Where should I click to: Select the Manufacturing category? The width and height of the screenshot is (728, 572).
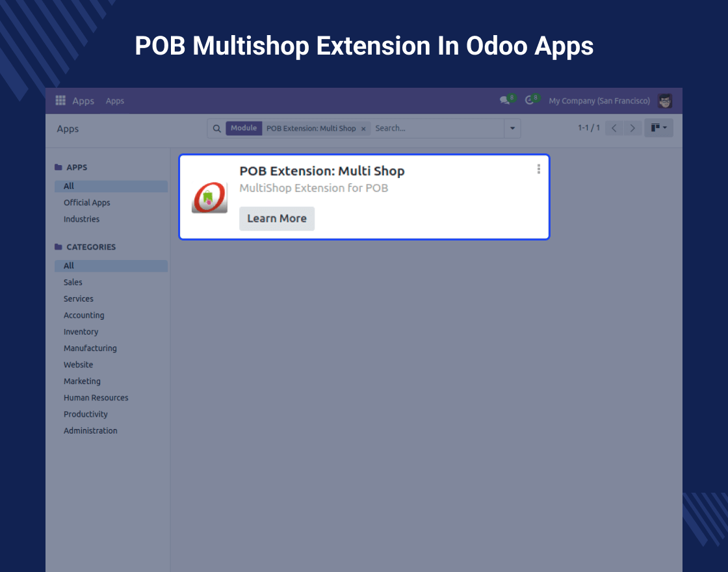[x=90, y=348]
